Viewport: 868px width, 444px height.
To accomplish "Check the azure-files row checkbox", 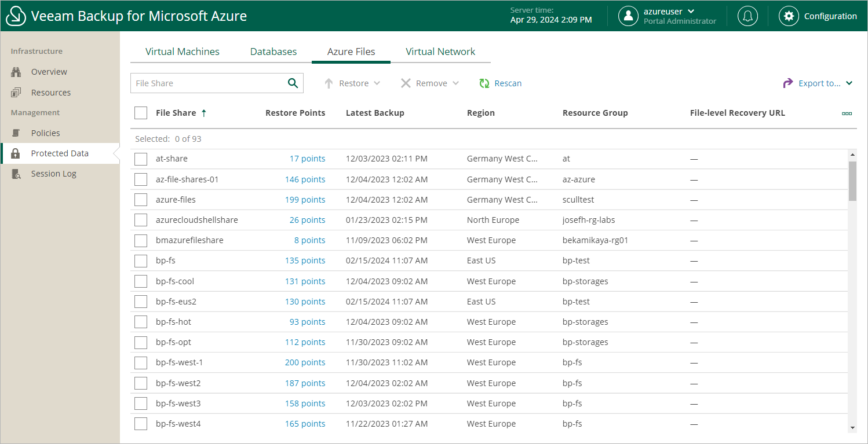I will (141, 200).
